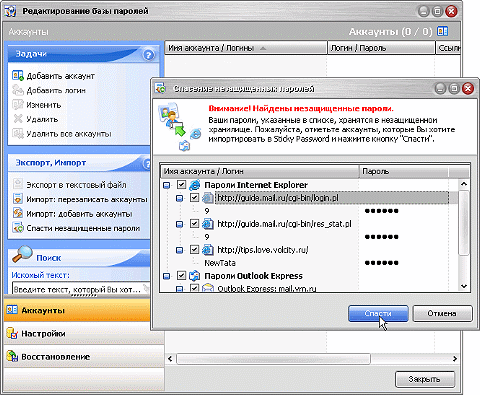480x395 pixels.
Task: Uncheck Пароли Outlook Express checkbox
Action: [x=181, y=275]
